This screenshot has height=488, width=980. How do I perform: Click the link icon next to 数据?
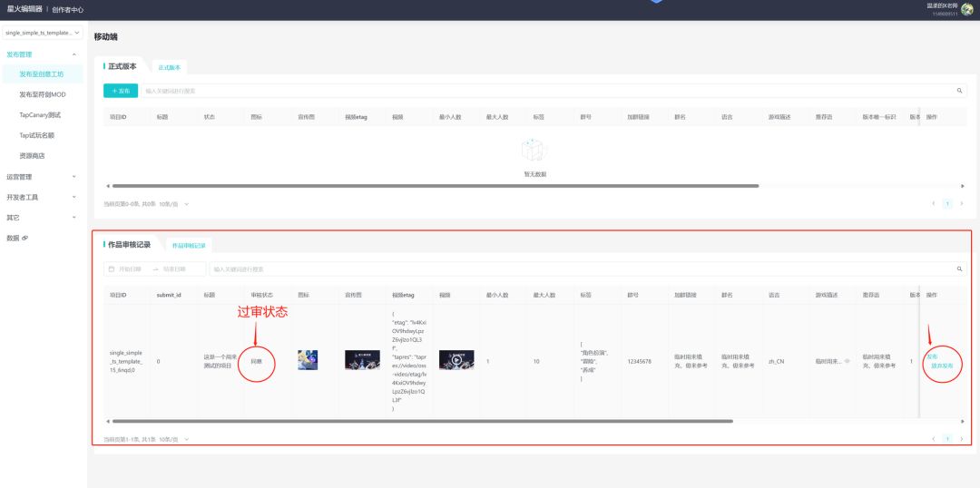[25, 238]
